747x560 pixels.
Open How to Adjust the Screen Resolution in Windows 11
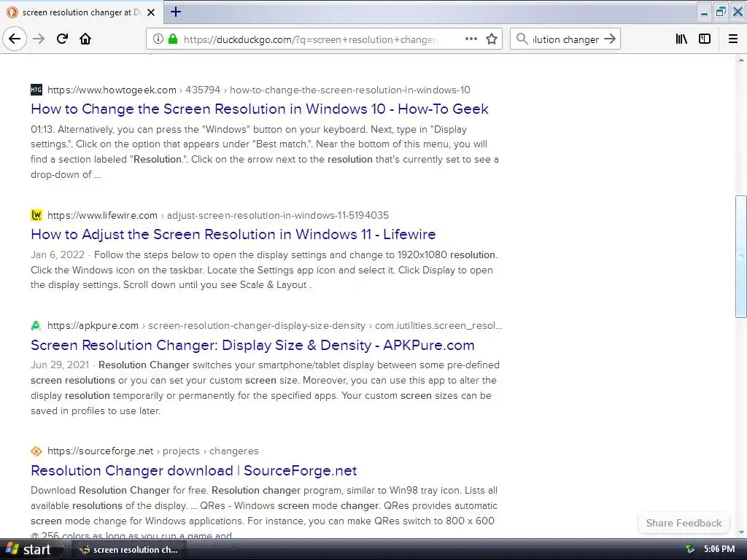click(233, 234)
